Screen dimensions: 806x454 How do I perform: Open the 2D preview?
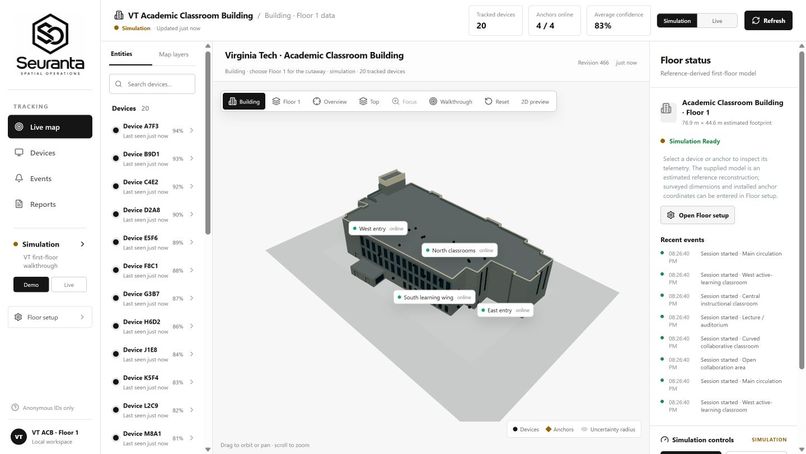535,101
